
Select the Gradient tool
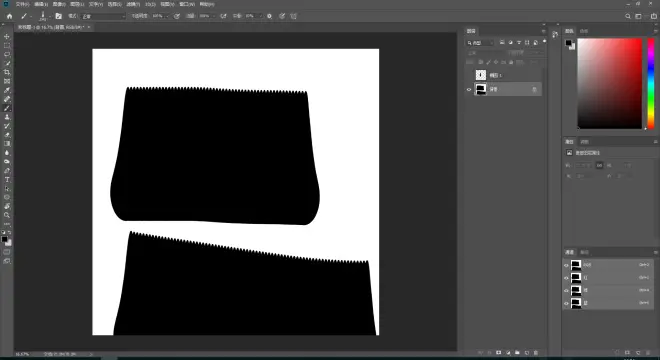point(7,144)
